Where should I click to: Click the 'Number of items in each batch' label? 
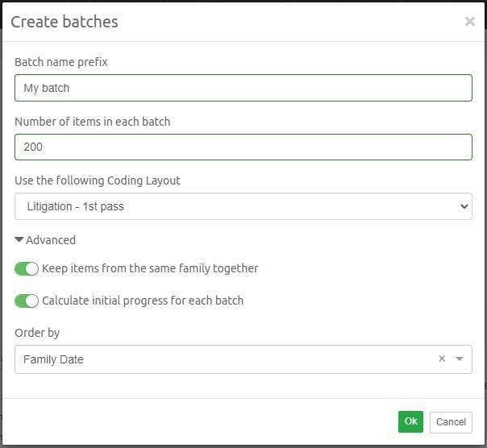pos(93,122)
